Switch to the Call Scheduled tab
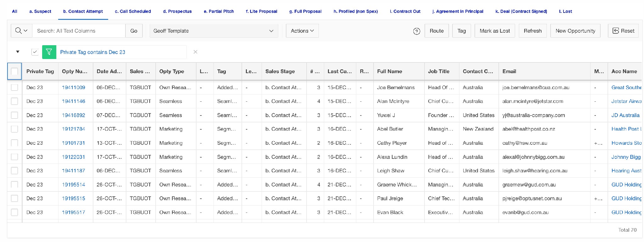This screenshot has height=242, width=644. [133, 11]
